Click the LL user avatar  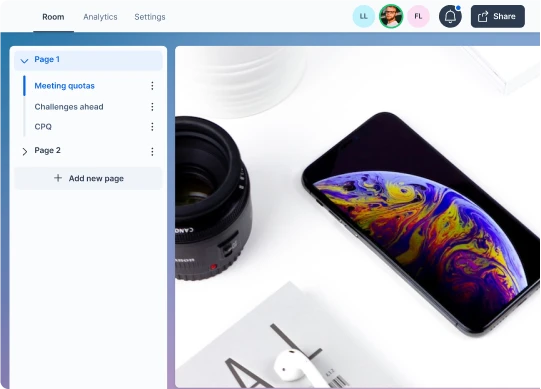pyautogui.click(x=363, y=16)
